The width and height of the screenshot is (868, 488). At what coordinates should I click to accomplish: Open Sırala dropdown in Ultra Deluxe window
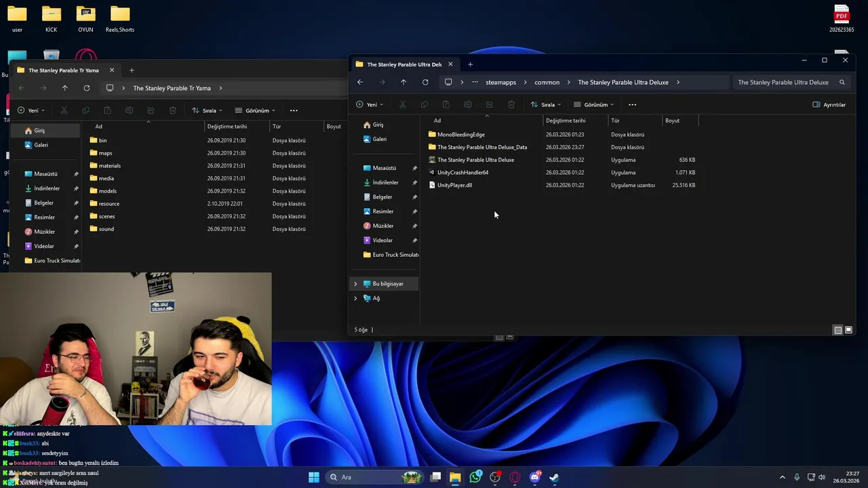click(x=546, y=104)
